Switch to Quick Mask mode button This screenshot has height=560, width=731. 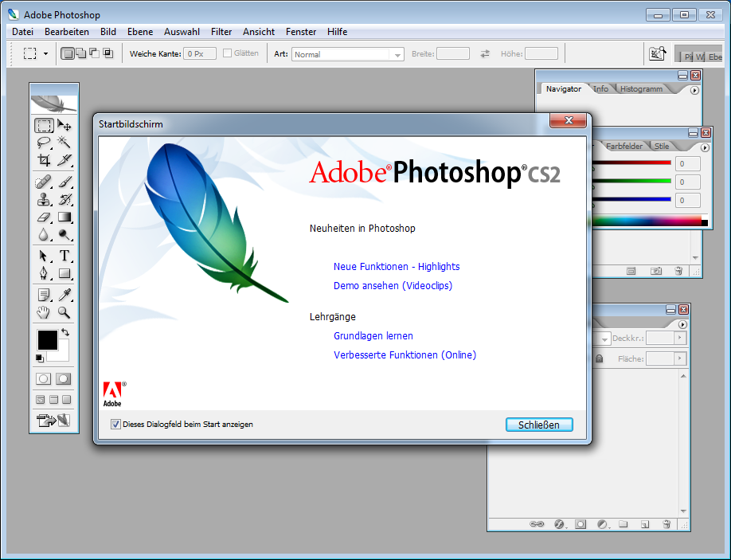click(64, 378)
